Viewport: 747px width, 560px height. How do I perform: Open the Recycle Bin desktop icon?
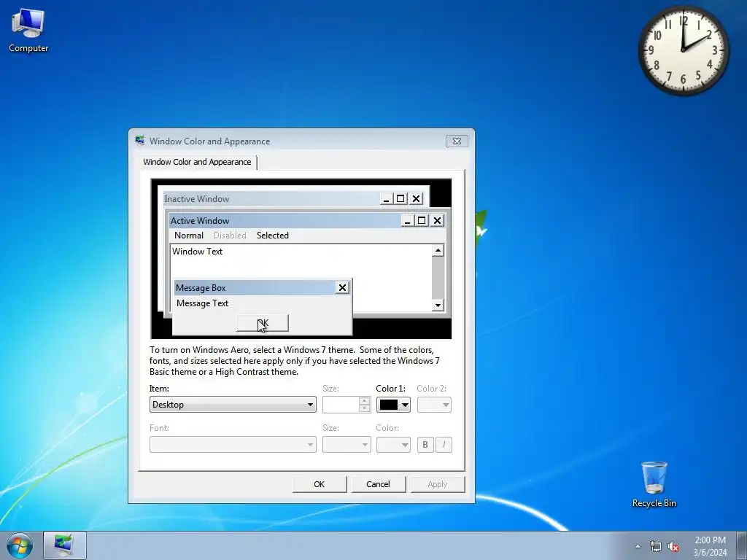(x=654, y=484)
